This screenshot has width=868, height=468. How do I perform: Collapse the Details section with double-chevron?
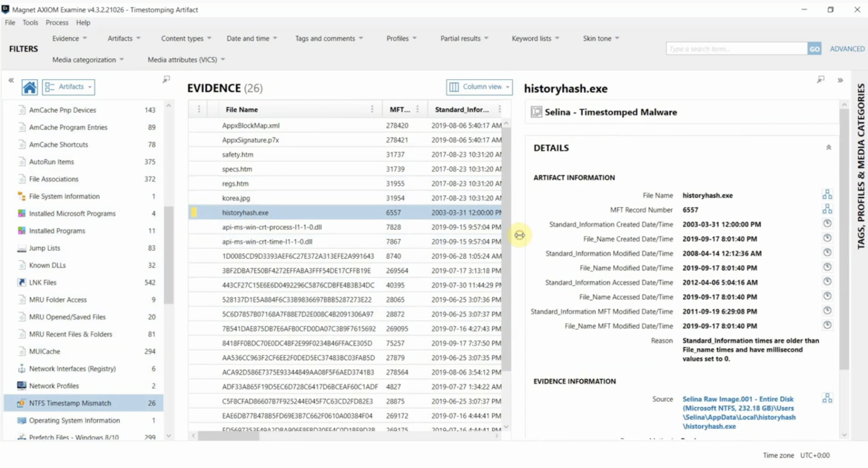(x=828, y=147)
